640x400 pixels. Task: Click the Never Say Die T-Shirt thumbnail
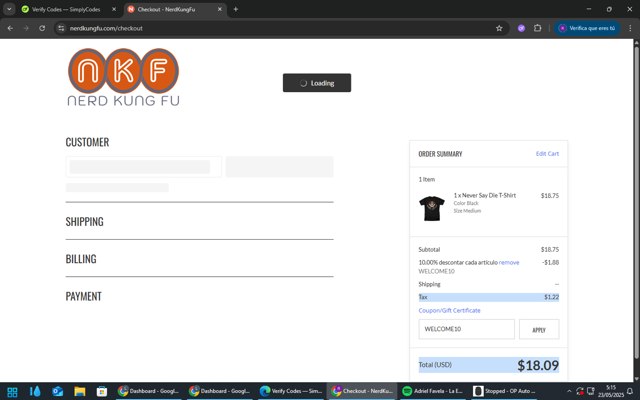tap(432, 208)
